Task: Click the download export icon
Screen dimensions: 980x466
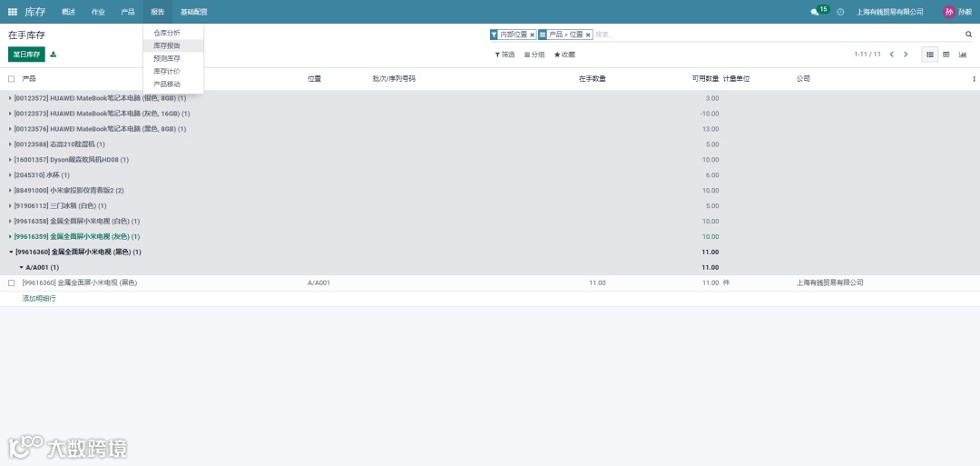Action: tap(54, 55)
